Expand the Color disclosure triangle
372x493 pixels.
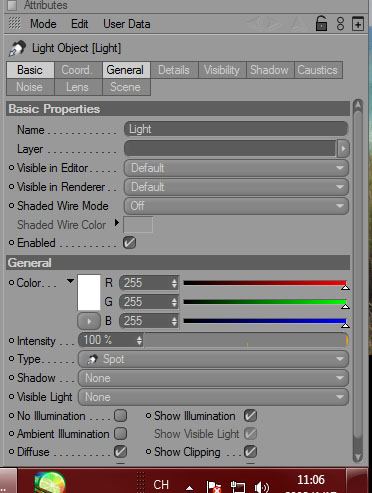coord(70,281)
